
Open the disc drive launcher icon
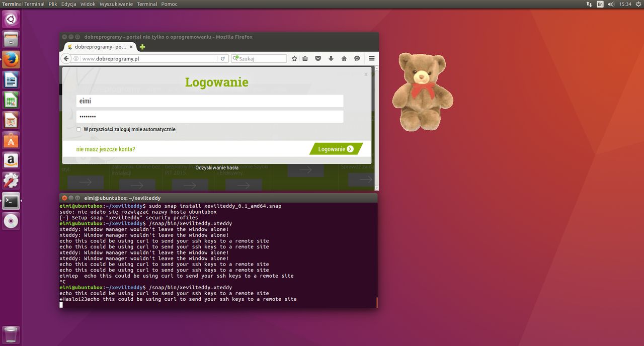(x=11, y=221)
